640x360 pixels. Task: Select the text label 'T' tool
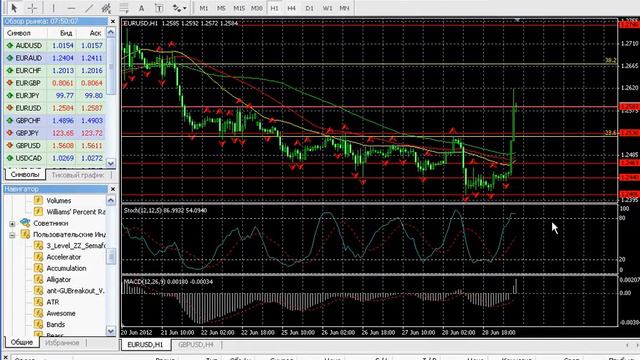tap(159, 8)
